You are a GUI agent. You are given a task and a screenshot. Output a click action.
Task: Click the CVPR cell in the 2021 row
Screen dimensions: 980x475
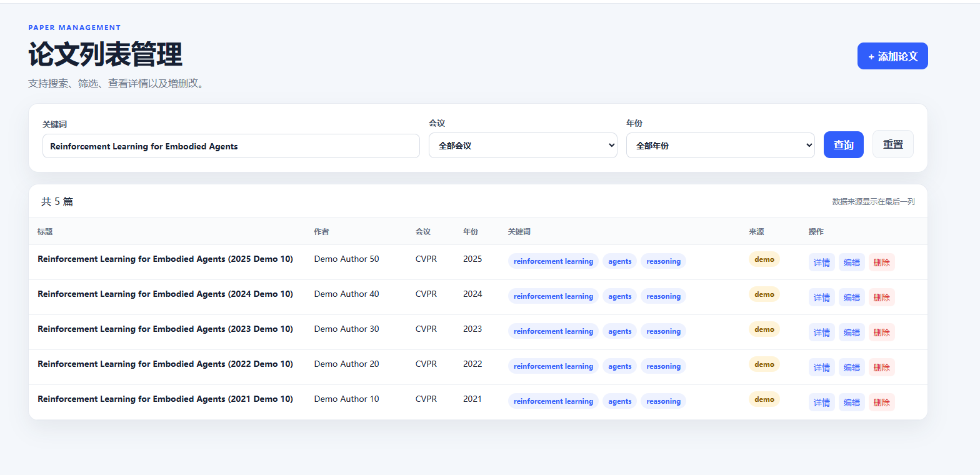pos(426,399)
